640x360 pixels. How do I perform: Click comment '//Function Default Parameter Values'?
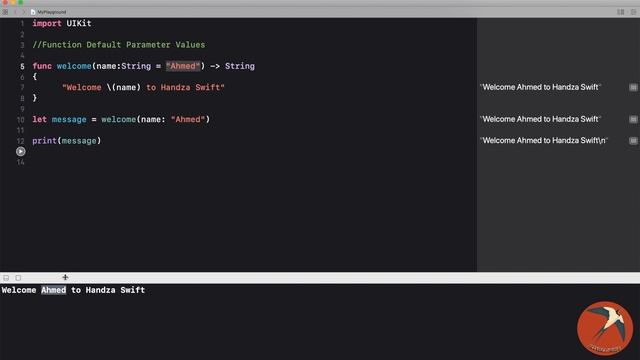point(119,45)
